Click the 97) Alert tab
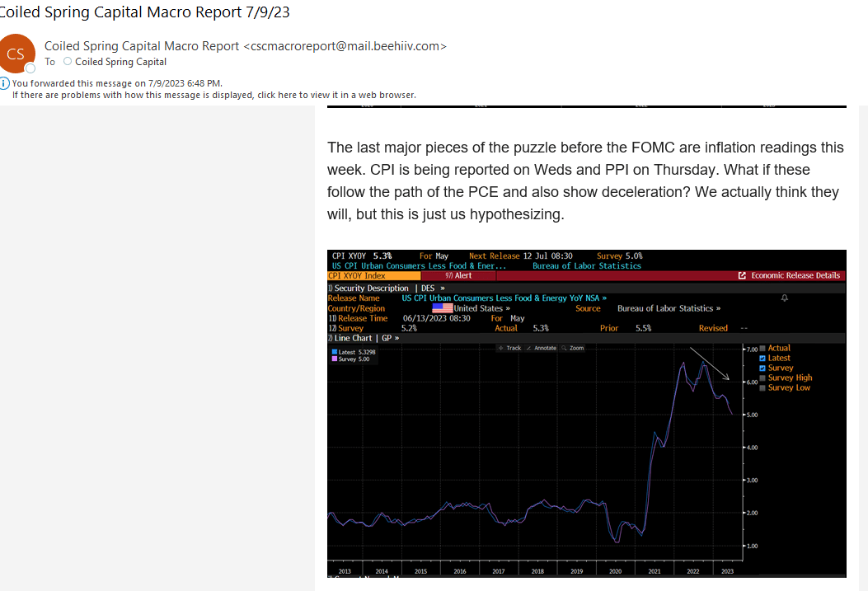 [x=458, y=275]
